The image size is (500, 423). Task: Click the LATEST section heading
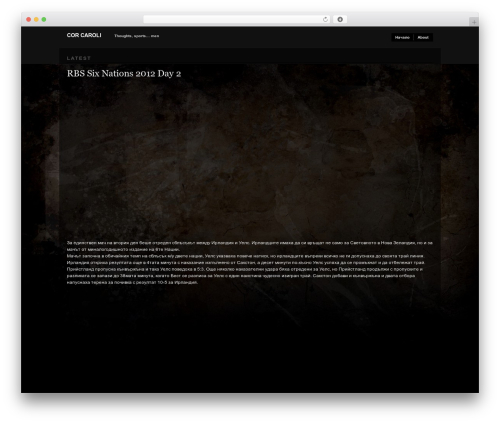point(79,58)
